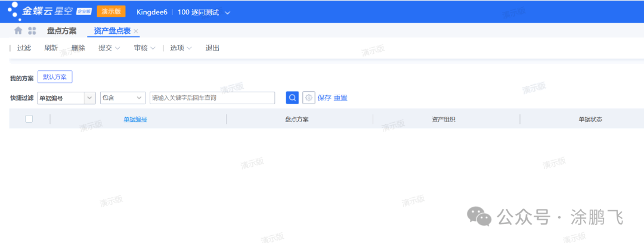Image resolution: width=644 pixels, height=243 pixels.
Task: Expand the 单据编号 field dropdown
Action: click(x=90, y=98)
